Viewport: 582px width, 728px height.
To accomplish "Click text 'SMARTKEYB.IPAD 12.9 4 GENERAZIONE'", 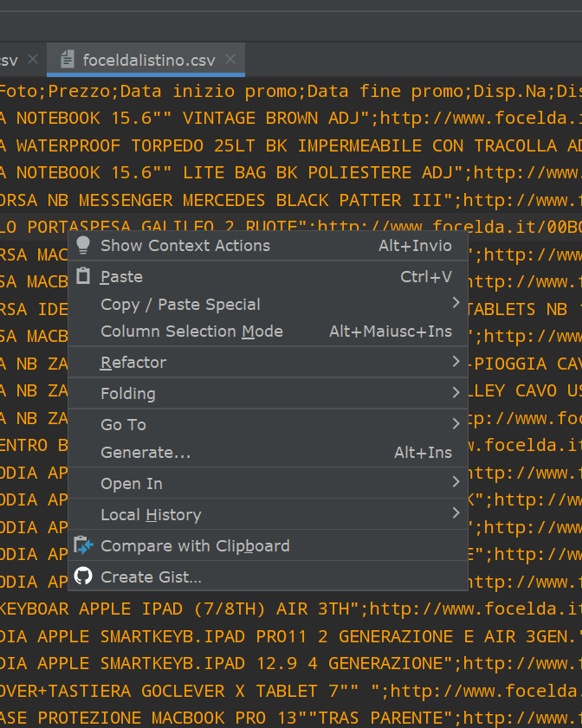I will tap(272, 663).
